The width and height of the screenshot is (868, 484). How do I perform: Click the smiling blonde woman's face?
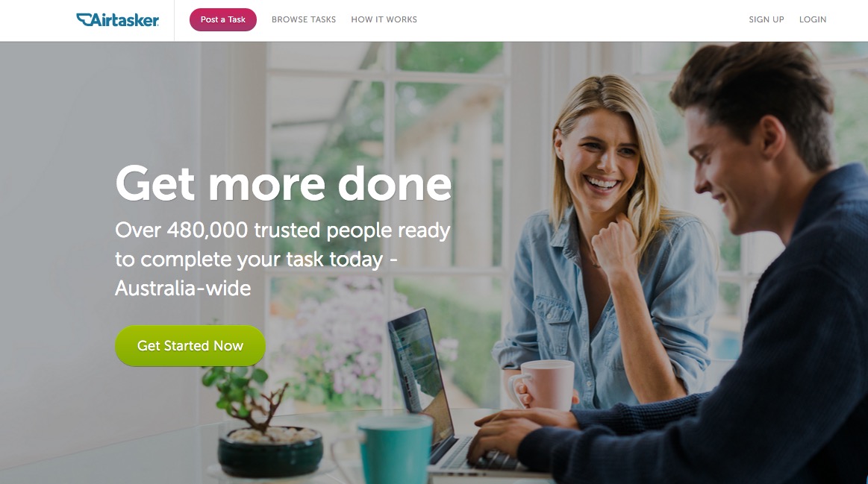pos(601,162)
